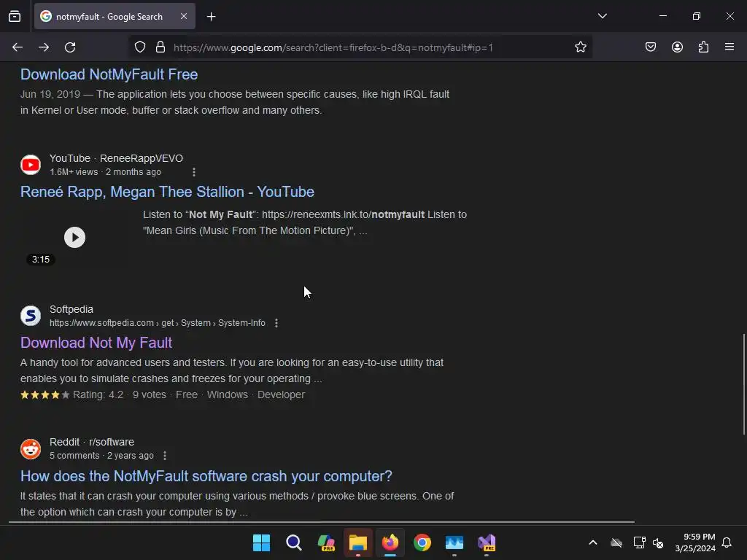
Task: Open options for the YouTube result
Action: (x=193, y=172)
